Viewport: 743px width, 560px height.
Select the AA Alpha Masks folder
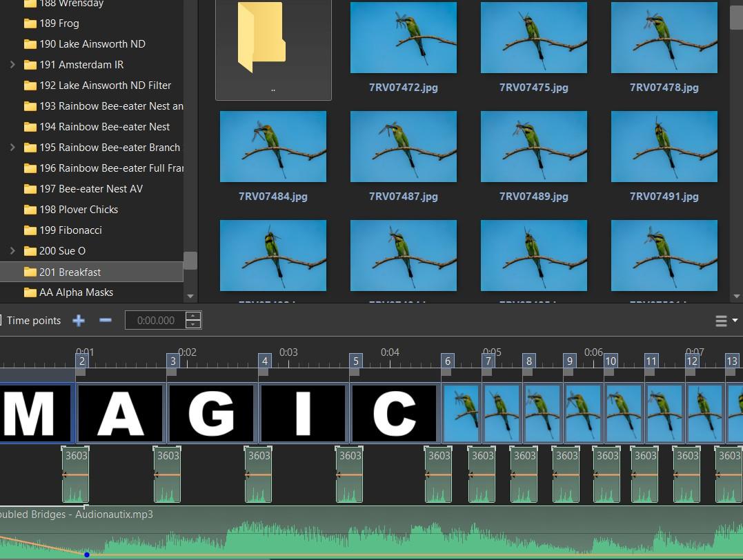pos(76,292)
